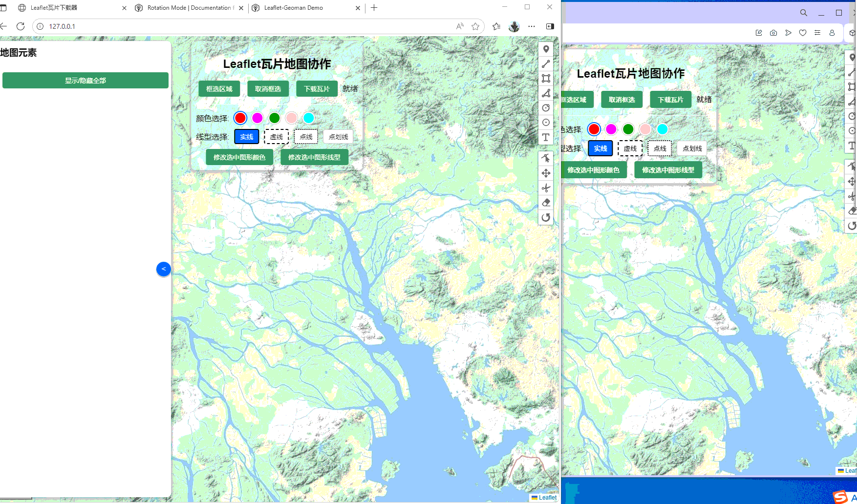The height and width of the screenshot is (504, 857).
Task: Click the user profile icon in right window toolbar
Action: (832, 33)
